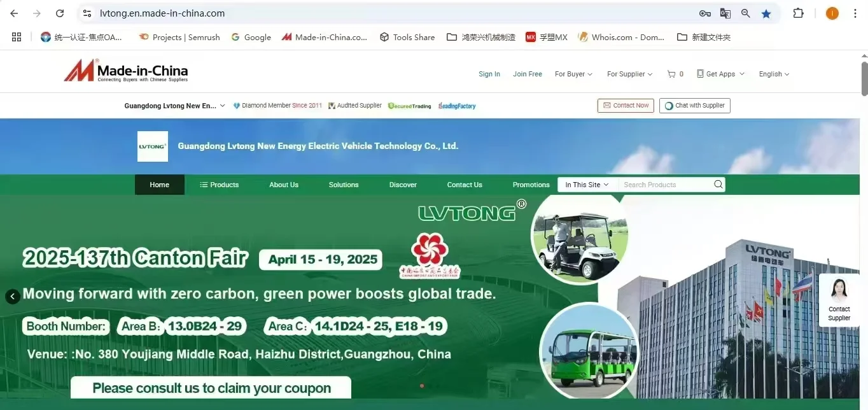Open the 孚盟MX bookmark
The image size is (868, 410).
(x=547, y=37)
